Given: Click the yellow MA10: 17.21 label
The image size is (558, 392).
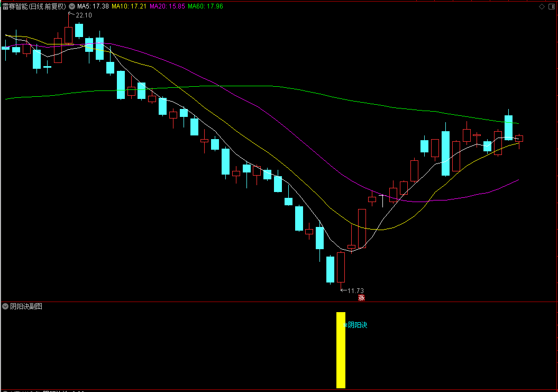Looking at the screenshot, I should pos(129,6).
